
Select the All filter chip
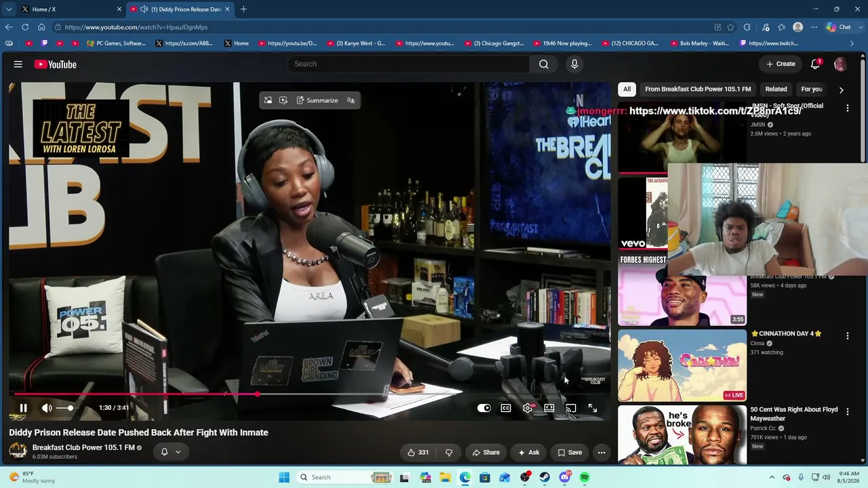(627, 89)
